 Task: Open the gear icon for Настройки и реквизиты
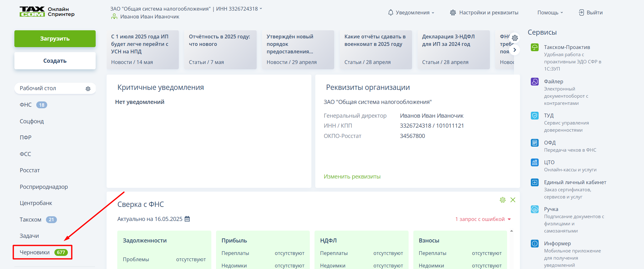click(x=453, y=12)
